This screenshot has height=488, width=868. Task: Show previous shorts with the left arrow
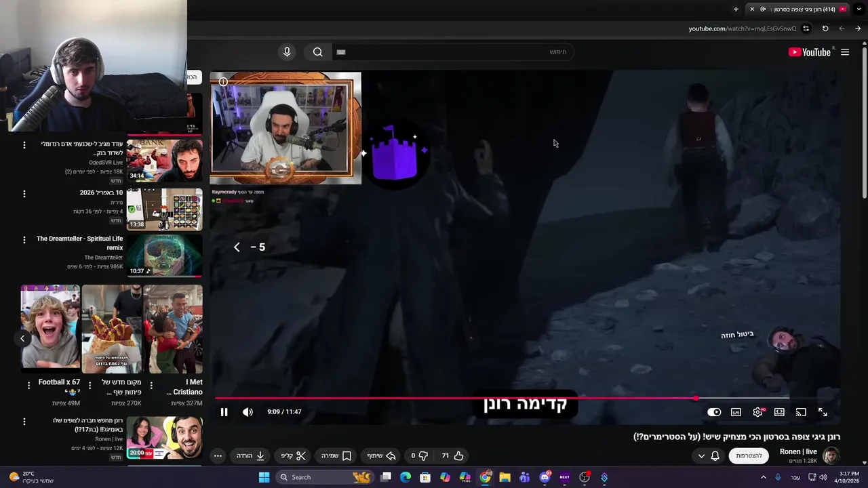(22, 338)
